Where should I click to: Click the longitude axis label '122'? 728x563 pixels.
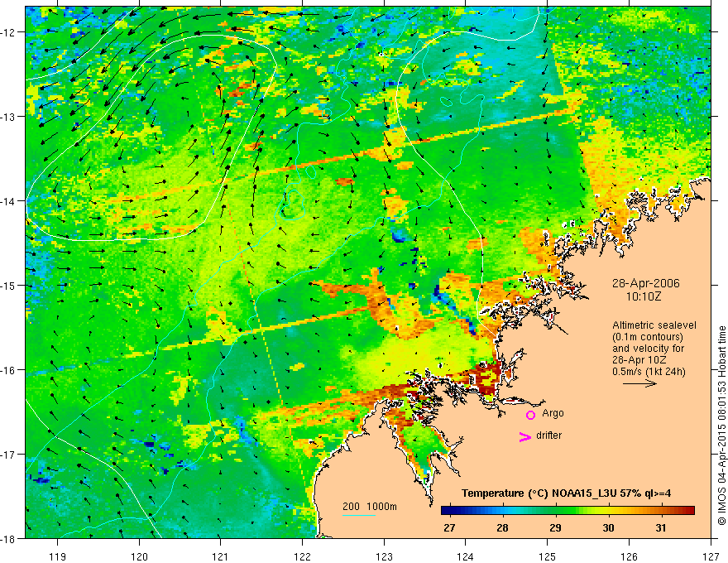pos(302,556)
